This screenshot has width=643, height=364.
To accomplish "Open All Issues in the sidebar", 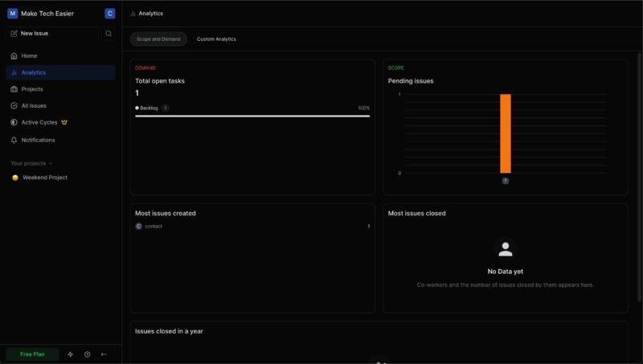I will (60, 106).
